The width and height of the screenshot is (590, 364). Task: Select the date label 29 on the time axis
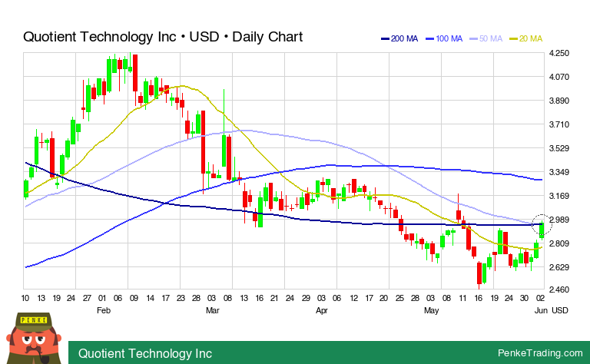tap(306, 298)
